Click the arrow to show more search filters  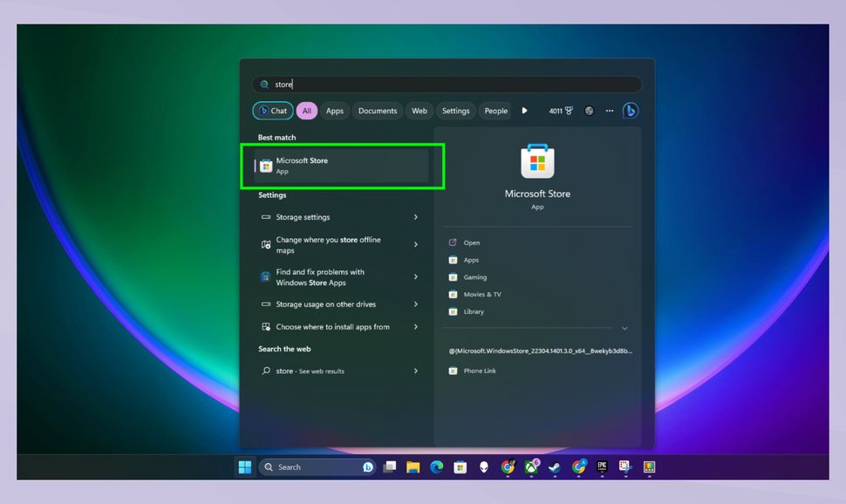(524, 111)
